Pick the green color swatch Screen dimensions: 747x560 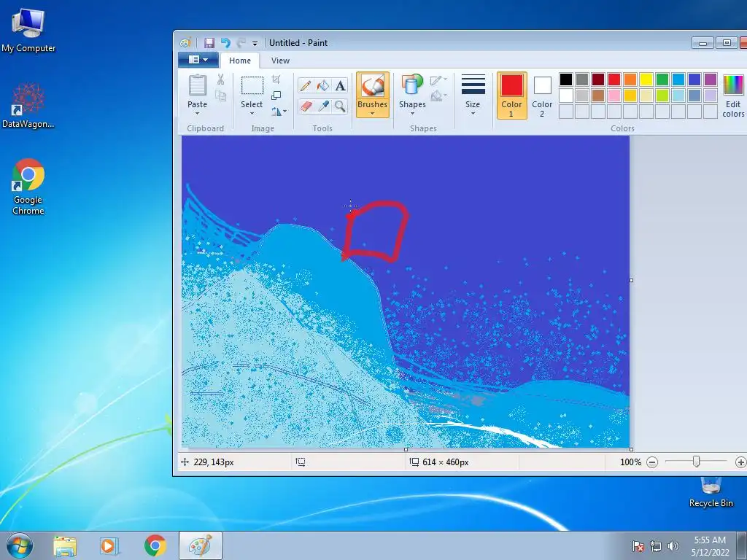[662, 79]
